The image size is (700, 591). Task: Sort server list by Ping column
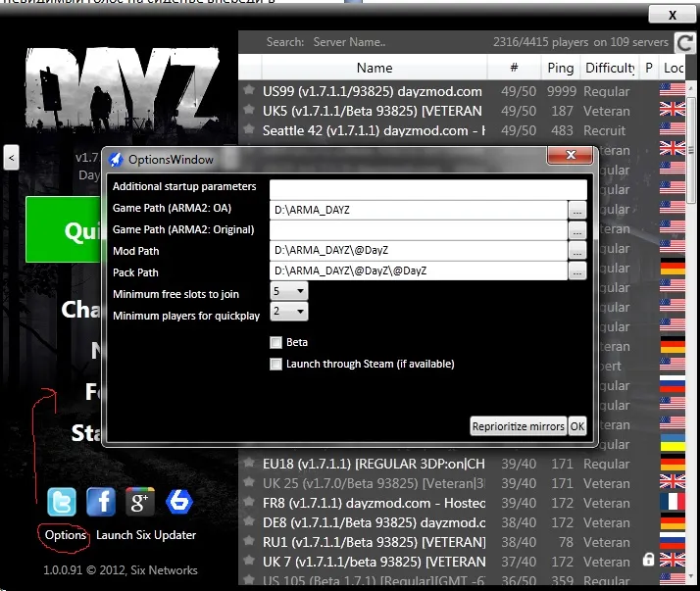click(561, 68)
